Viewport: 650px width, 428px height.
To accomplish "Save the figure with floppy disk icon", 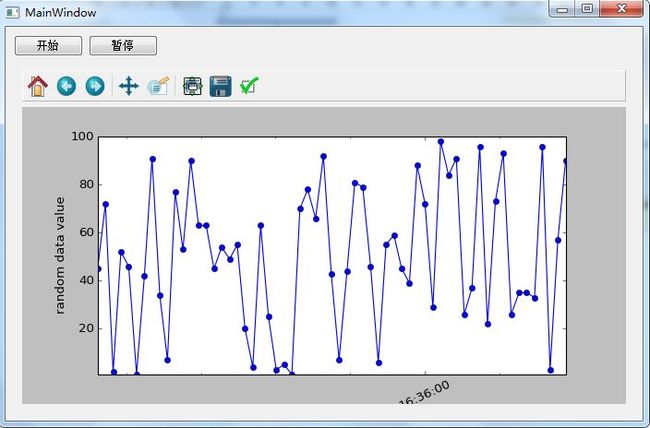I will [x=221, y=86].
